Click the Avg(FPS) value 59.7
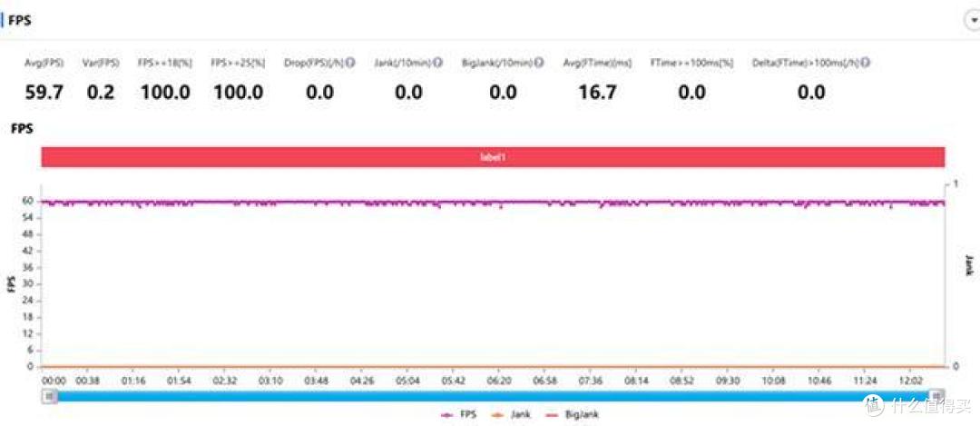The height and width of the screenshot is (426, 980). pos(44,93)
